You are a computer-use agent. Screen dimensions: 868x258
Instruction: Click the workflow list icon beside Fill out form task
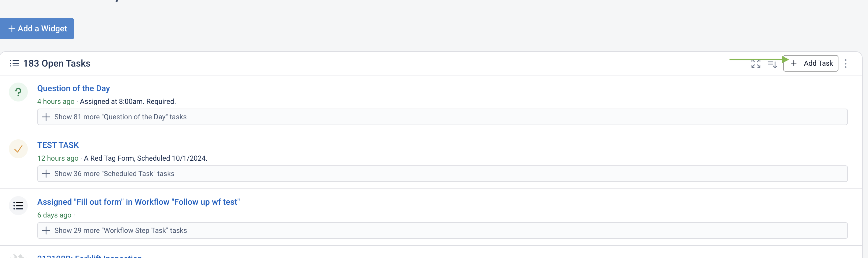(18, 205)
